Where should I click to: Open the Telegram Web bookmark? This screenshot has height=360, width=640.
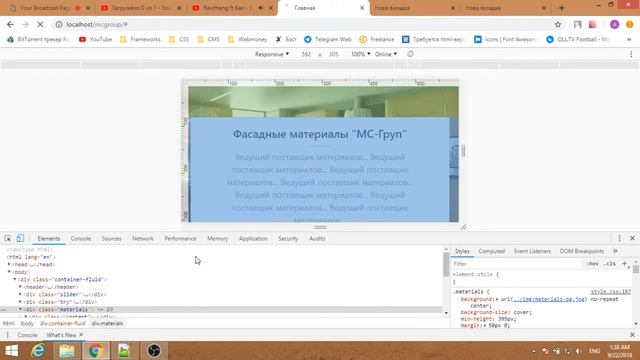tap(328, 39)
